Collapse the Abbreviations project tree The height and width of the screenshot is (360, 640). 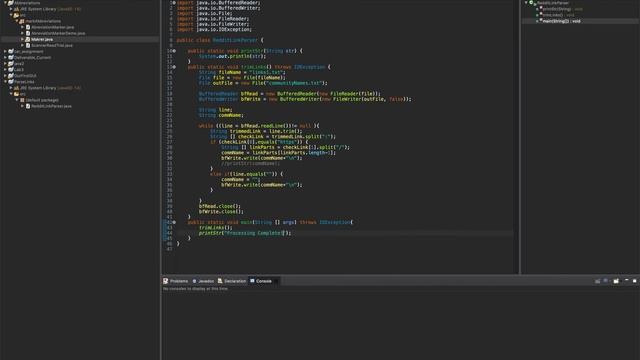tap(6, 3)
